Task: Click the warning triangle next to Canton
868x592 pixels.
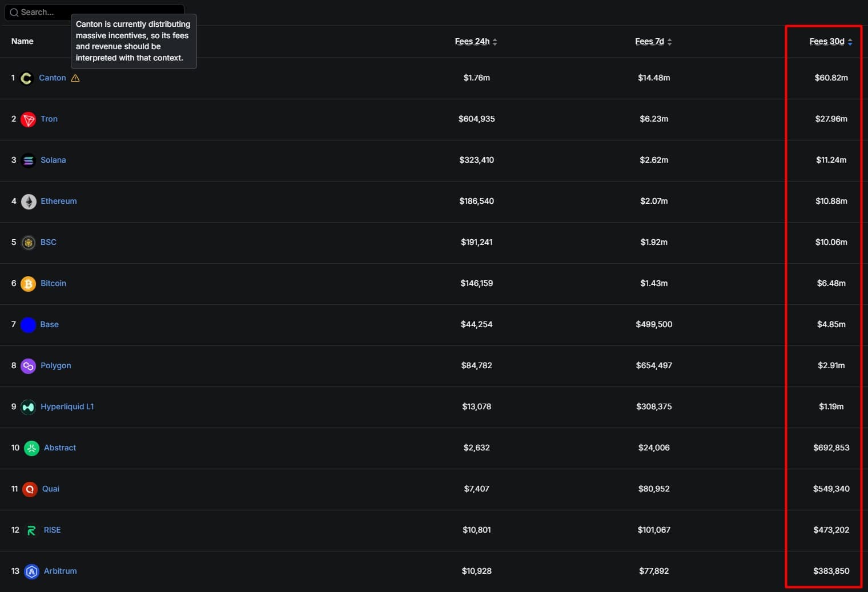Action: click(75, 78)
